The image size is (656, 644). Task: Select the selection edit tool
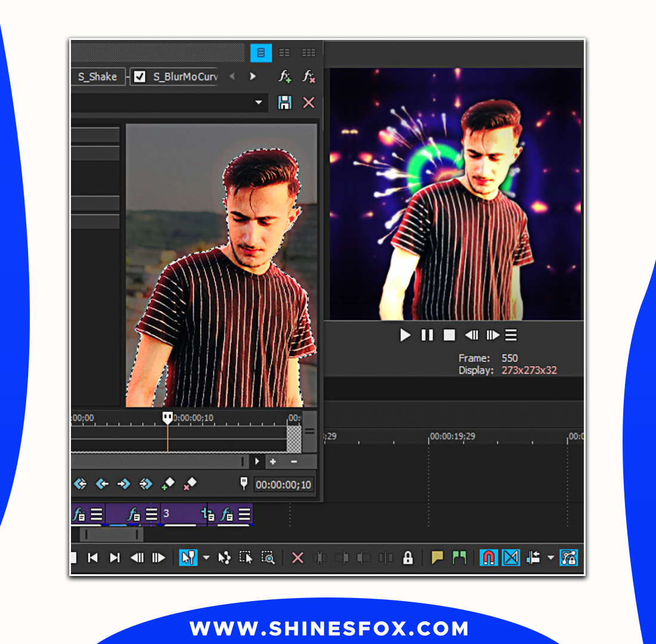click(246, 558)
